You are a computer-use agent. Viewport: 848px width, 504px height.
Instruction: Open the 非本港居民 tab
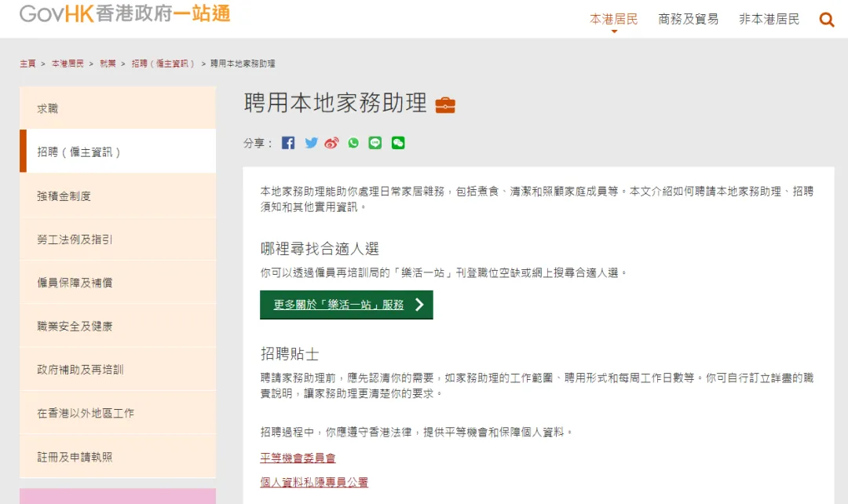[769, 19]
